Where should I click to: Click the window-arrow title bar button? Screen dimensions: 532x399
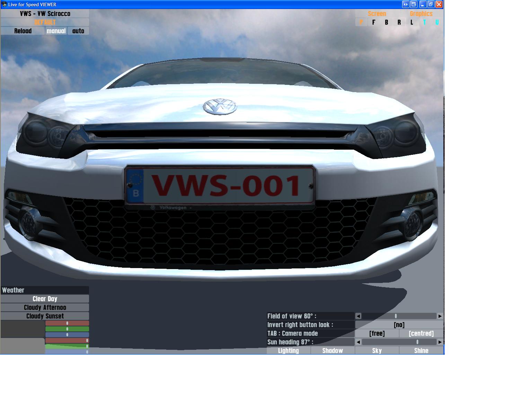click(x=414, y=4)
